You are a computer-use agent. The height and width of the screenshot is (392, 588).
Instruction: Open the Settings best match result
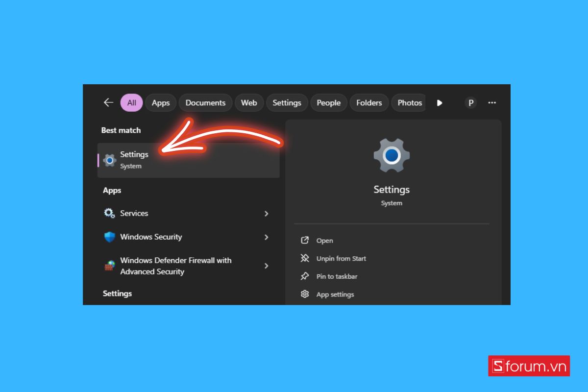click(189, 160)
